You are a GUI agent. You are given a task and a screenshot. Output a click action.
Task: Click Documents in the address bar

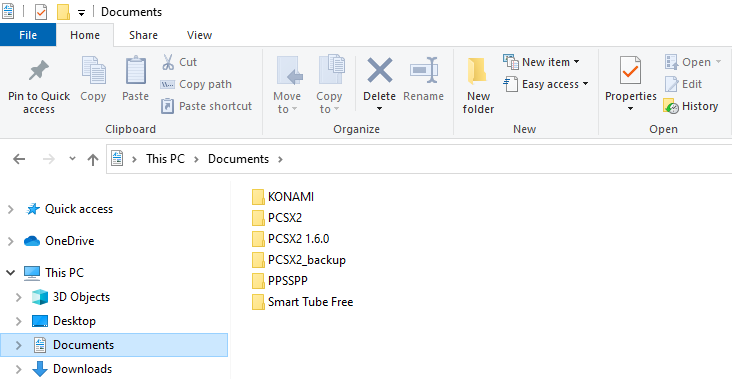[x=239, y=159]
